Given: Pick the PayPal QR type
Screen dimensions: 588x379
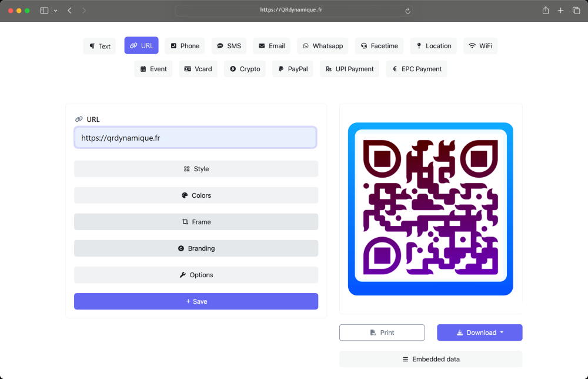Looking at the screenshot, I should (292, 69).
